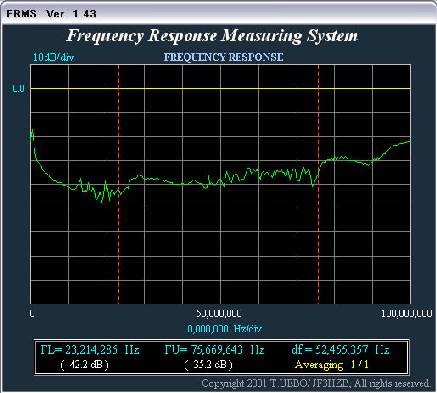Click the FREQUENCY RESPONSE graph title
This screenshot has height=393, width=437.
click(223, 57)
